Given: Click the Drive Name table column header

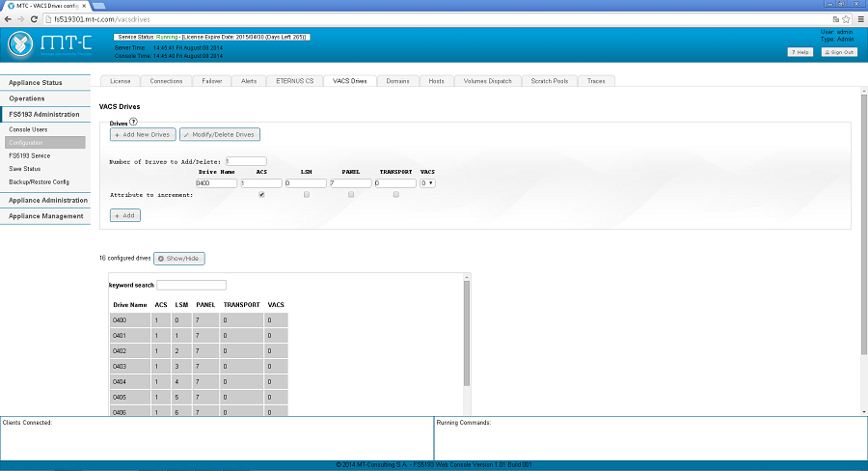Looking at the screenshot, I should click(x=130, y=305).
